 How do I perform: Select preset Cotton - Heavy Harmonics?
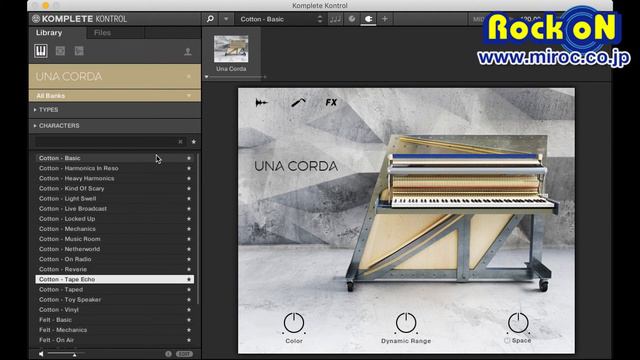(x=115, y=178)
